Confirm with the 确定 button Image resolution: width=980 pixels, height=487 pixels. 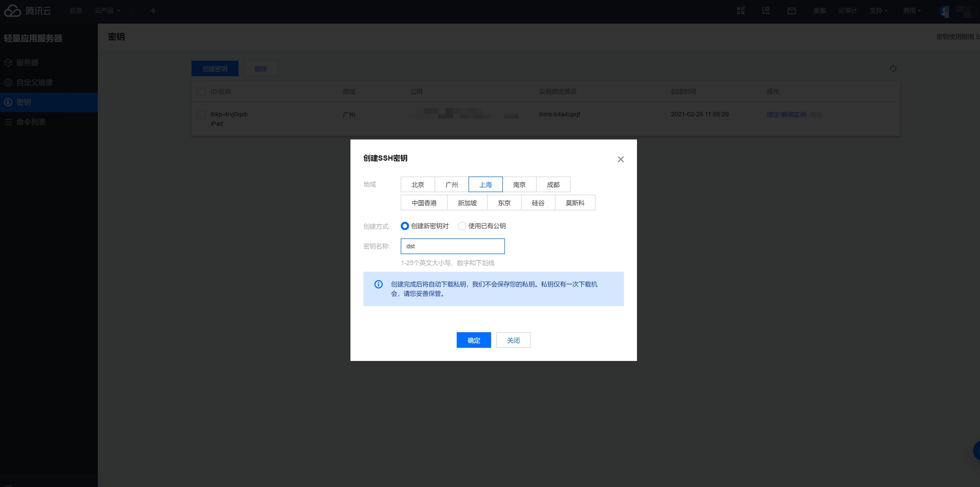[474, 340]
